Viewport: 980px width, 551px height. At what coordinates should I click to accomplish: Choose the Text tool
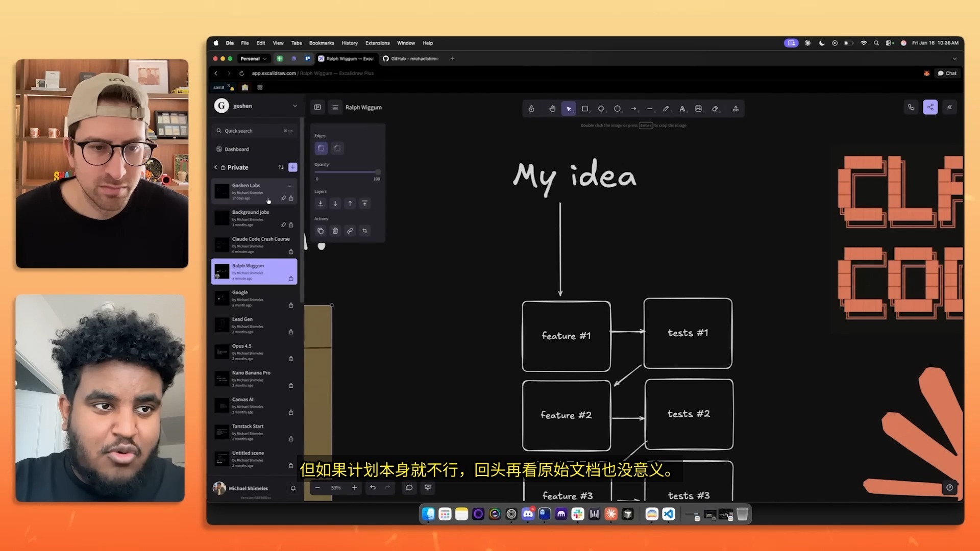coord(682,109)
